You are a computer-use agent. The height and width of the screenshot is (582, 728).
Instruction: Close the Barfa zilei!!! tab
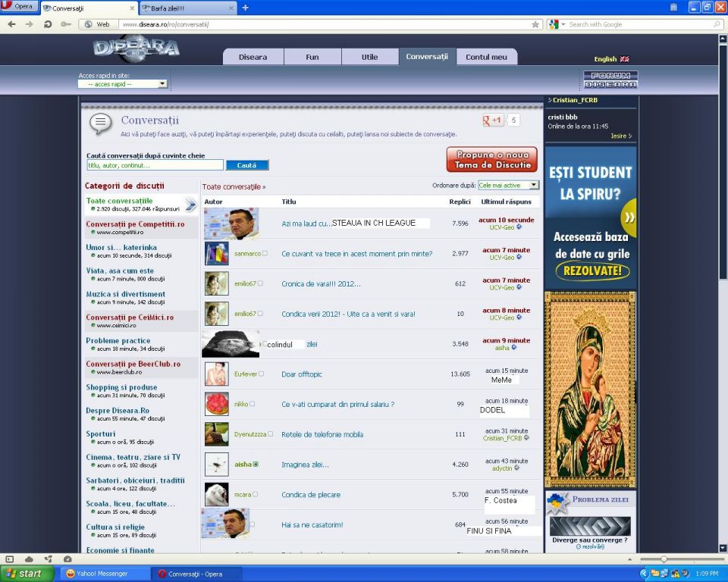pos(231,8)
